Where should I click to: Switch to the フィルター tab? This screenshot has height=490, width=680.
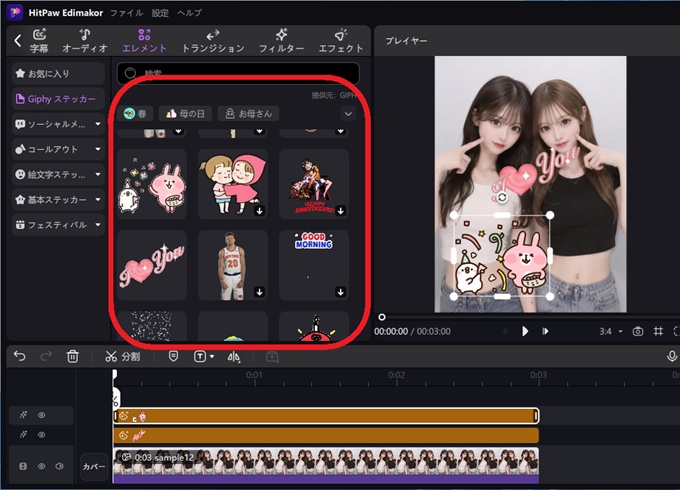click(x=281, y=41)
